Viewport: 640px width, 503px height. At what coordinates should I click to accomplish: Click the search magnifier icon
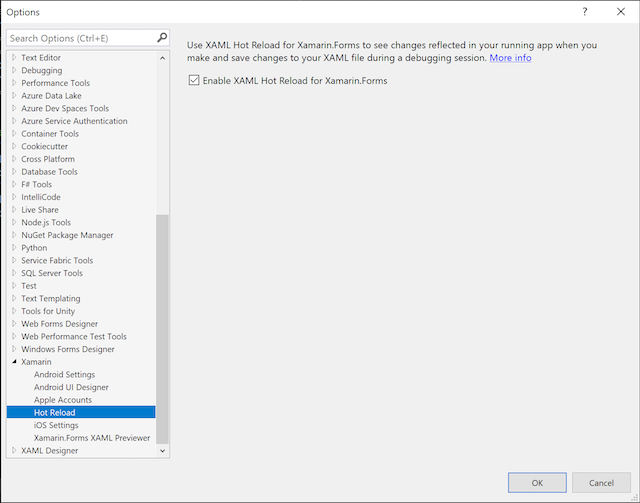tap(162, 38)
